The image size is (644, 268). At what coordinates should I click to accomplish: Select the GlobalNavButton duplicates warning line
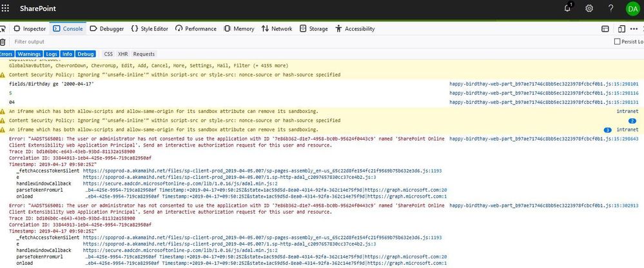pos(148,65)
